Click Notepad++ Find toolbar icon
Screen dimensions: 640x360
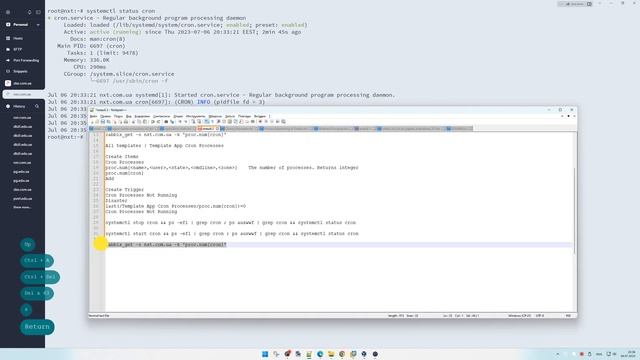pos(166,122)
